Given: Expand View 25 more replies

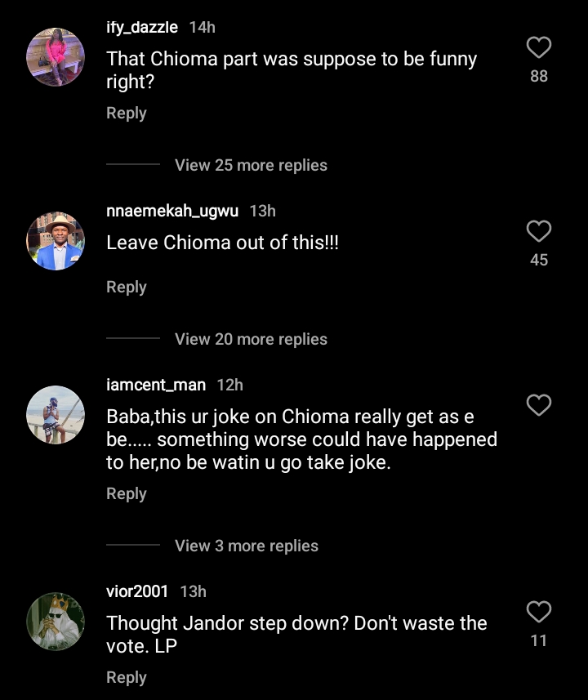Looking at the screenshot, I should (x=251, y=165).
